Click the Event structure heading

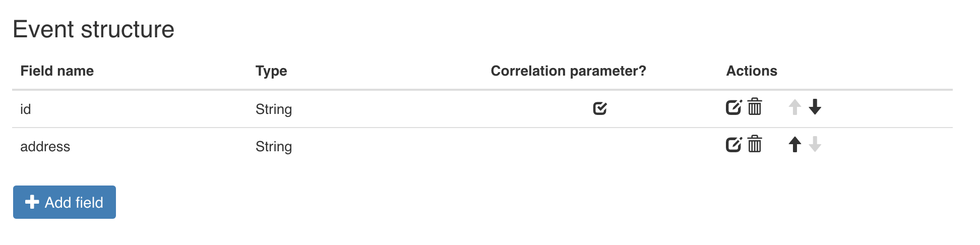[94, 29]
